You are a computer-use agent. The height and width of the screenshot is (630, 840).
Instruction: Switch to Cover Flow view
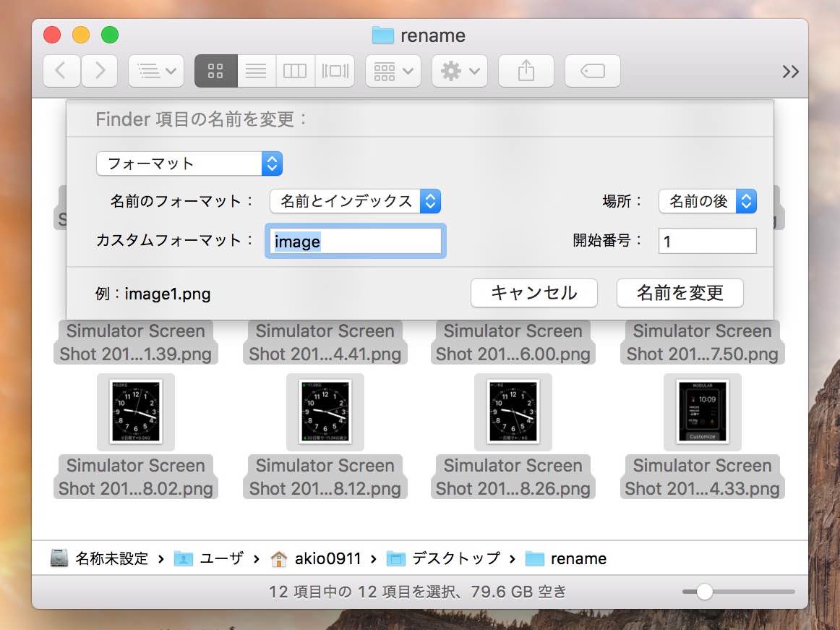(335, 71)
